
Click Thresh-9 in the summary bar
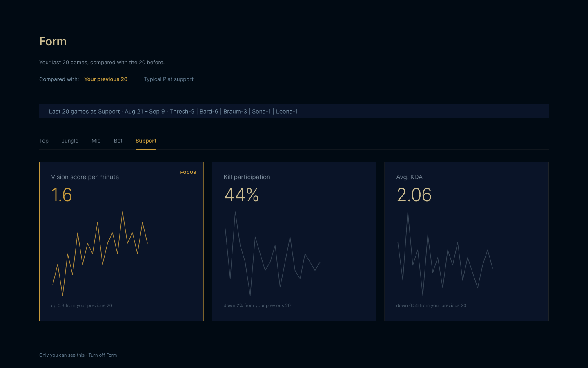pos(182,111)
